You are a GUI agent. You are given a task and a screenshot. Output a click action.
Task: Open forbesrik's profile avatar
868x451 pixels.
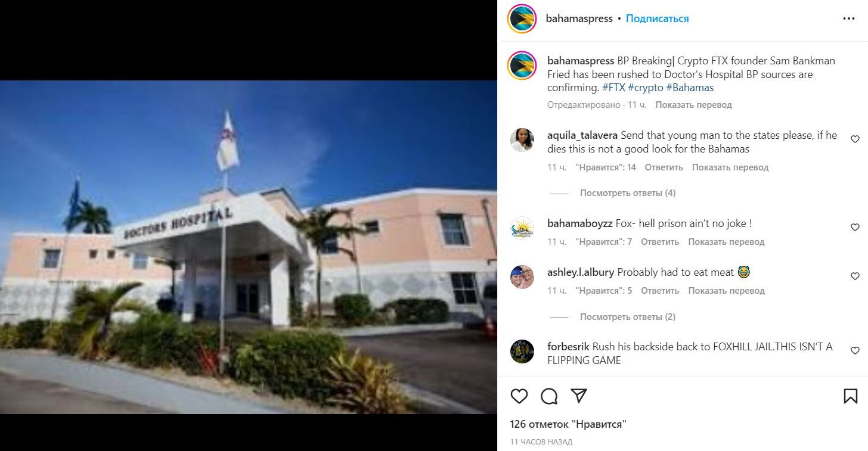(522, 352)
